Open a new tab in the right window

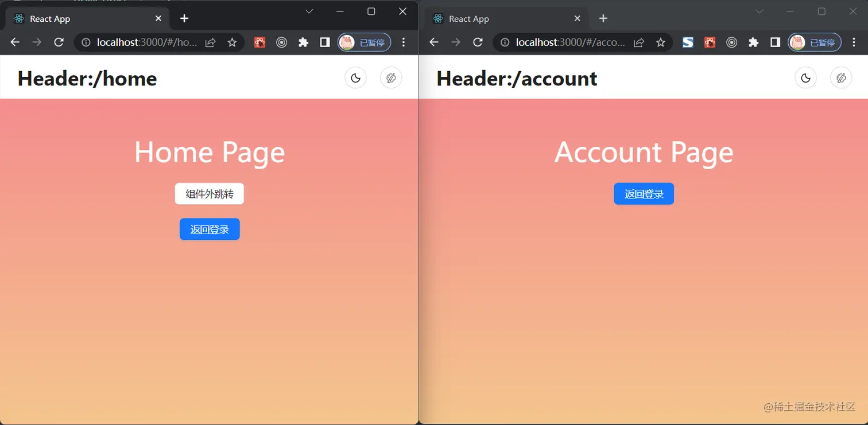tap(603, 19)
